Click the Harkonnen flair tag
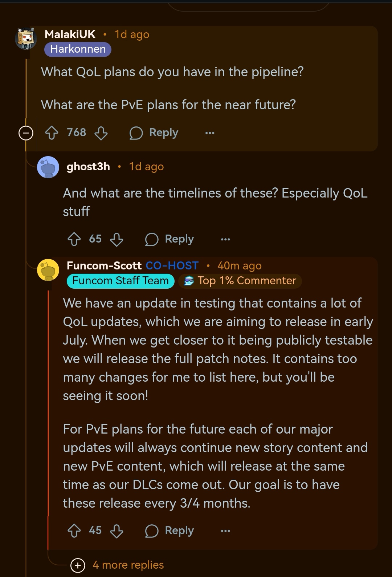 (x=77, y=49)
